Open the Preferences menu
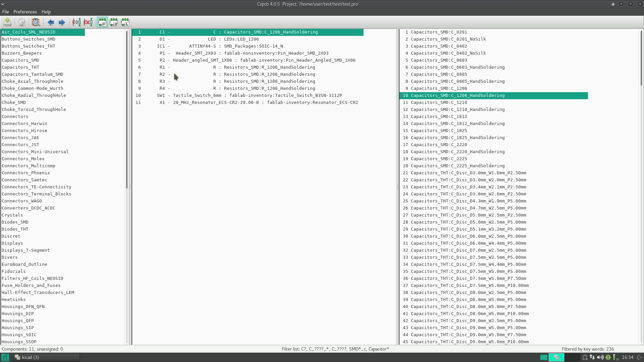This screenshot has height=362, width=644. tap(25, 12)
